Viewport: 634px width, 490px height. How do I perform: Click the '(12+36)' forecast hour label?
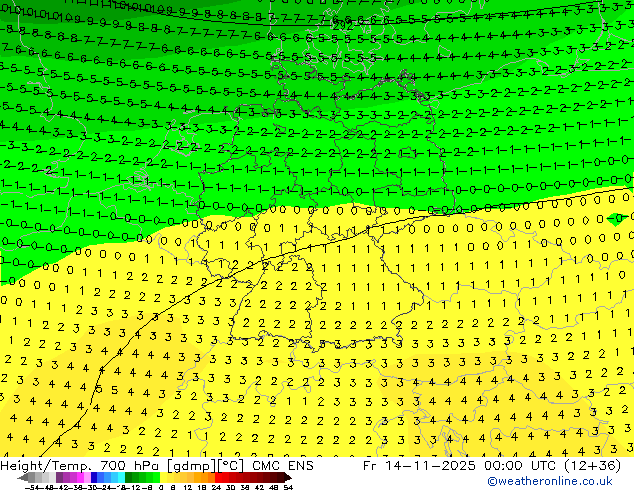[591, 466]
